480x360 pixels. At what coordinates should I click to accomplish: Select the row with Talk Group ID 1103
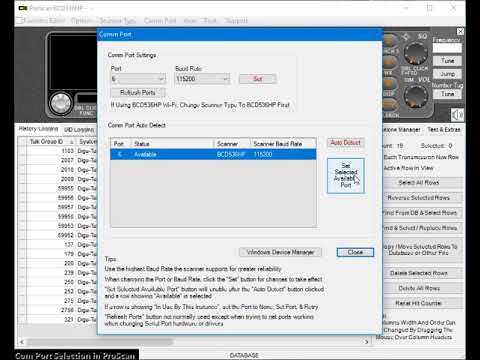[x=57, y=151]
